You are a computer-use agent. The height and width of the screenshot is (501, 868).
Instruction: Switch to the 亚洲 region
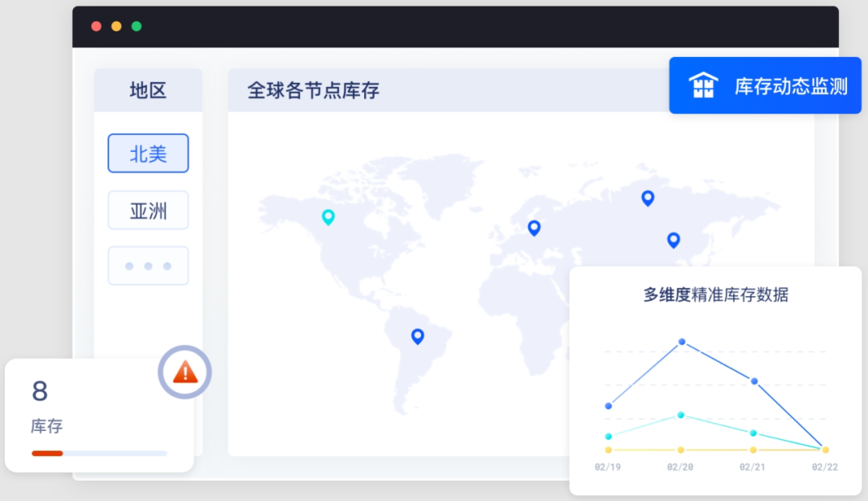(148, 210)
